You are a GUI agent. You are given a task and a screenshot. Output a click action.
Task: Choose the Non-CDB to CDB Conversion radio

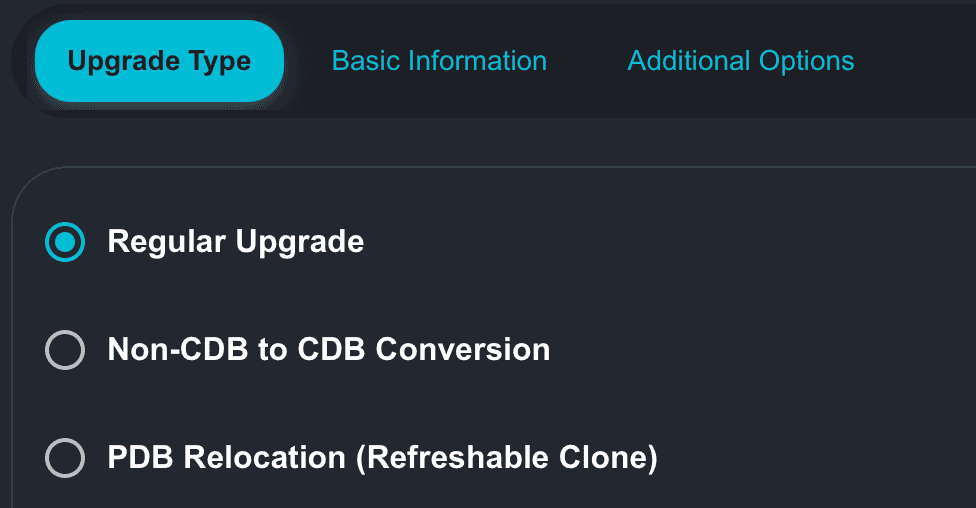tap(66, 350)
